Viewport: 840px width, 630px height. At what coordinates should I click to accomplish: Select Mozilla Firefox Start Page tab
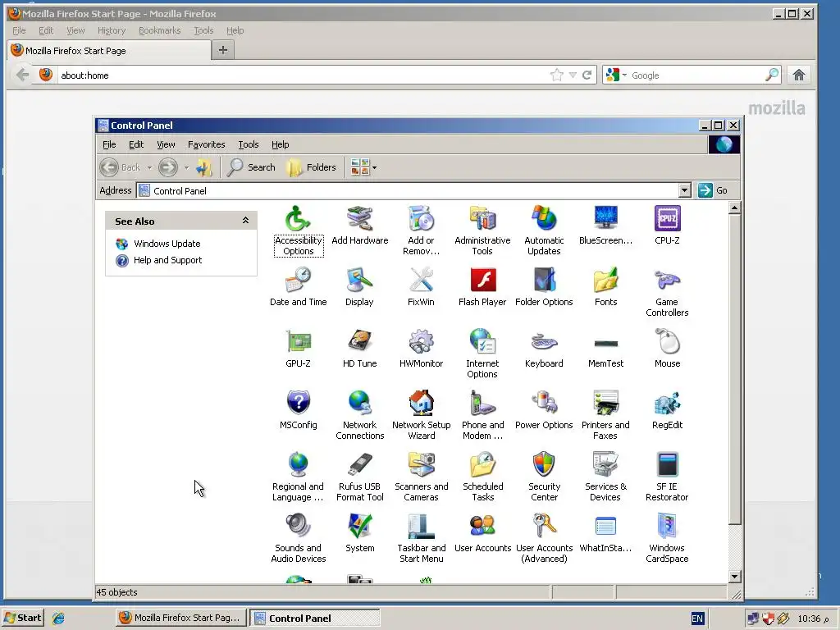(110, 50)
